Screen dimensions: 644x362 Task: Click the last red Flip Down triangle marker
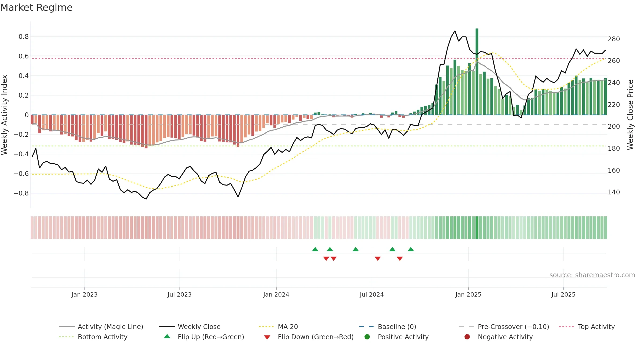(x=400, y=258)
